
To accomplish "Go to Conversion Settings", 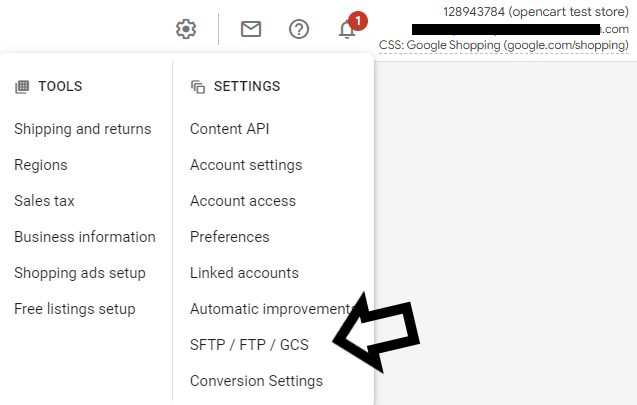I will (256, 381).
